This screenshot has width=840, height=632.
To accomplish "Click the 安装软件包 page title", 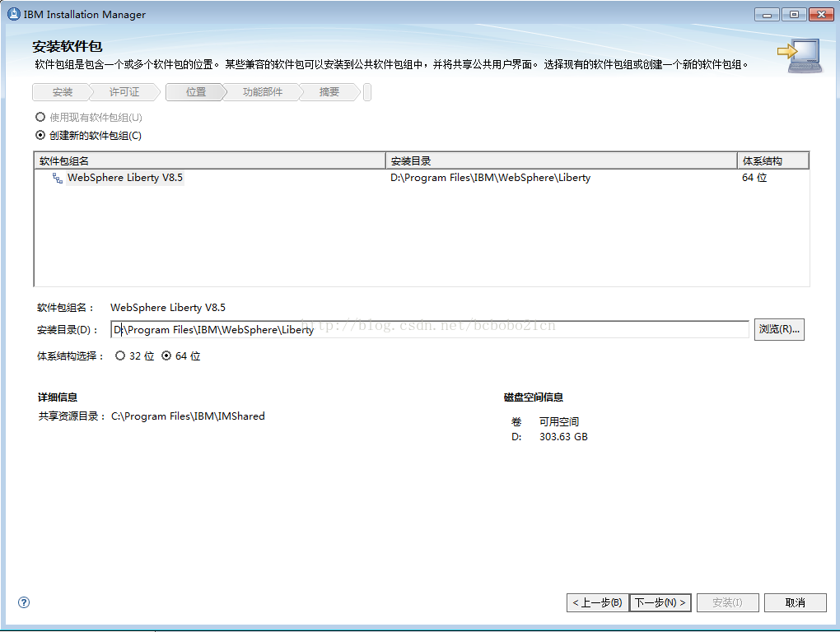I will click(67, 47).
